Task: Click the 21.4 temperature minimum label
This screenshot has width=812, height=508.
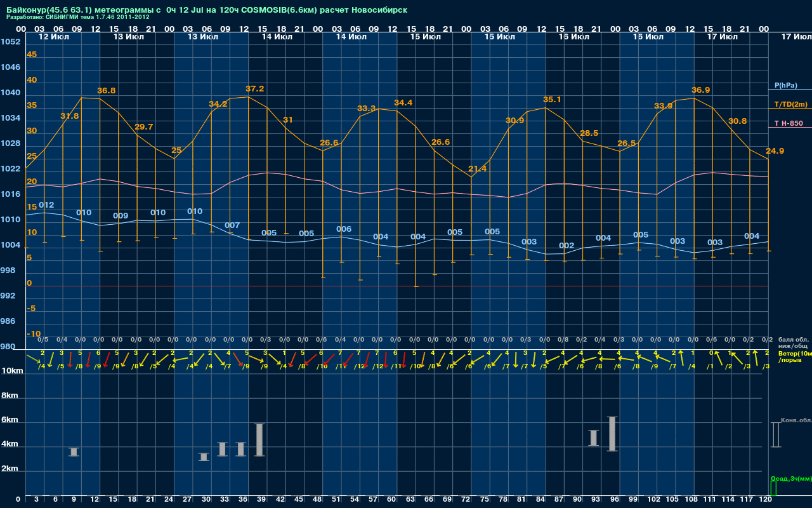Action: [478, 169]
